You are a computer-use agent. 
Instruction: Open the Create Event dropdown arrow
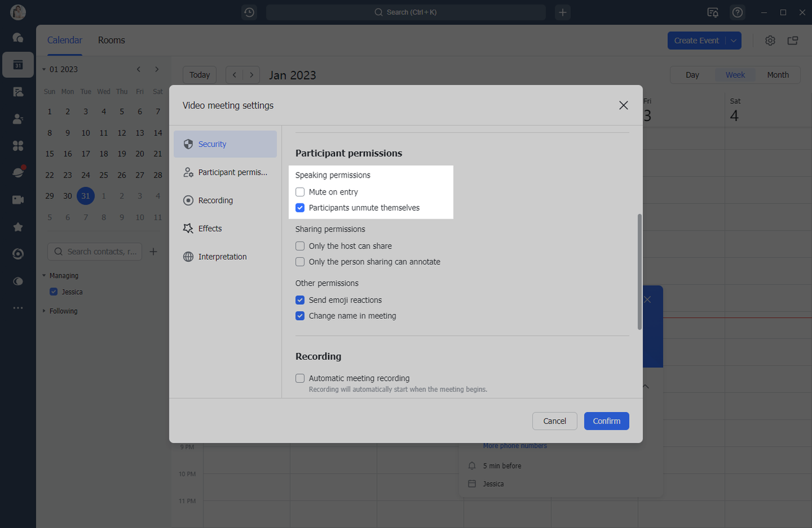pos(733,41)
